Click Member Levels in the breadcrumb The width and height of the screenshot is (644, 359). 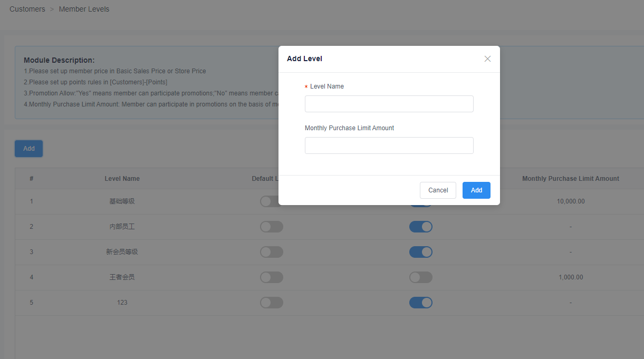tap(84, 9)
